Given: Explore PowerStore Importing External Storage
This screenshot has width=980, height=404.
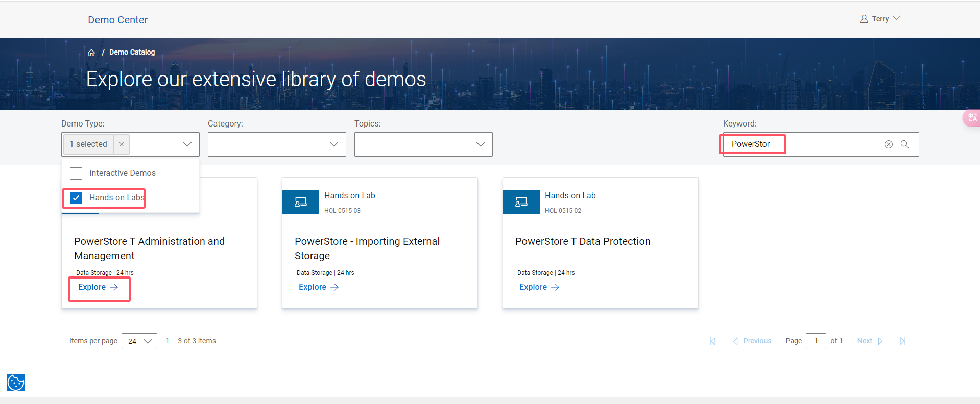Looking at the screenshot, I should [319, 287].
